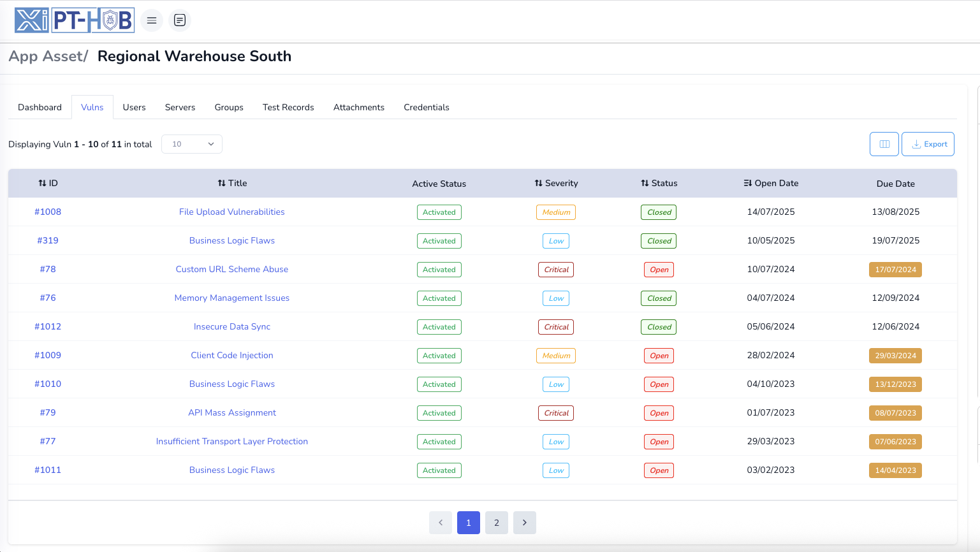Sort table by ID column
Image resolution: width=980 pixels, height=552 pixels.
[x=48, y=183]
